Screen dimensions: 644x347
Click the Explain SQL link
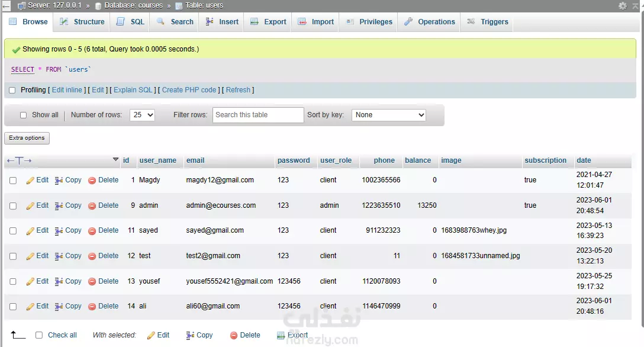coord(133,90)
